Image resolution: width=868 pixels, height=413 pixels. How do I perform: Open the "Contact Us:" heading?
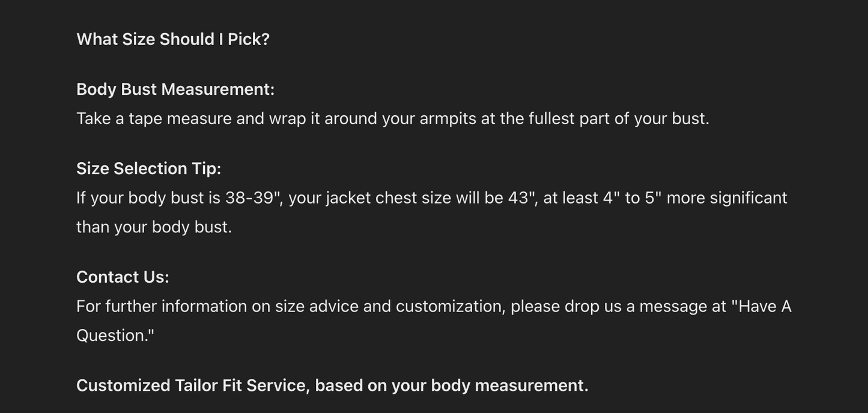(123, 277)
